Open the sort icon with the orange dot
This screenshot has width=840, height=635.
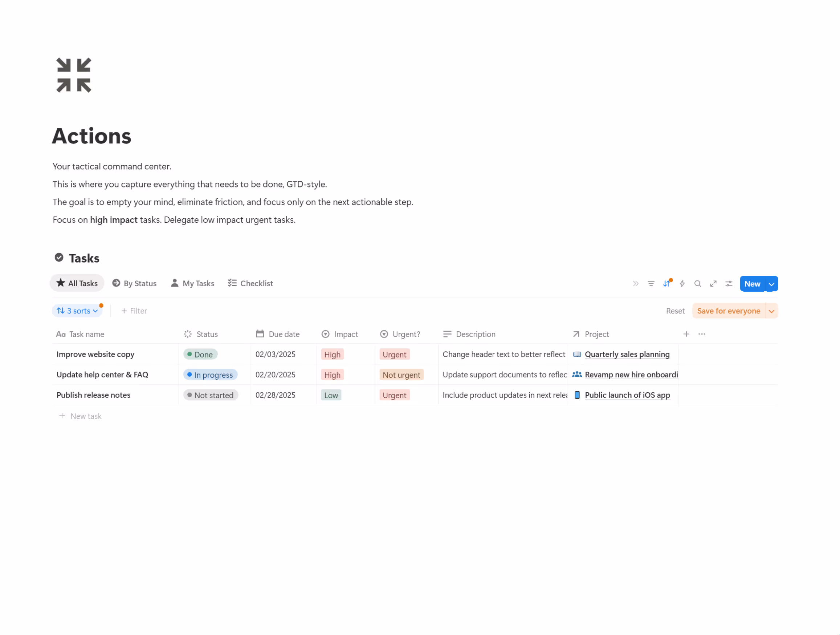click(667, 283)
